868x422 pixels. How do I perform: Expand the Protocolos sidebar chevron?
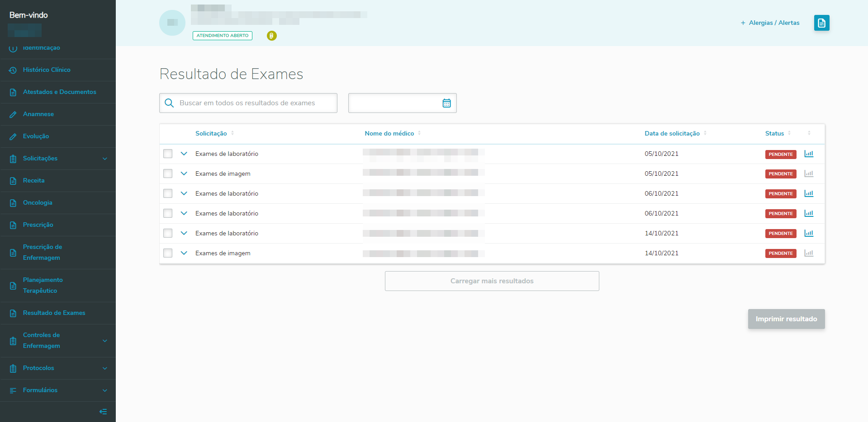pyautogui.click(x=105, y=368)
